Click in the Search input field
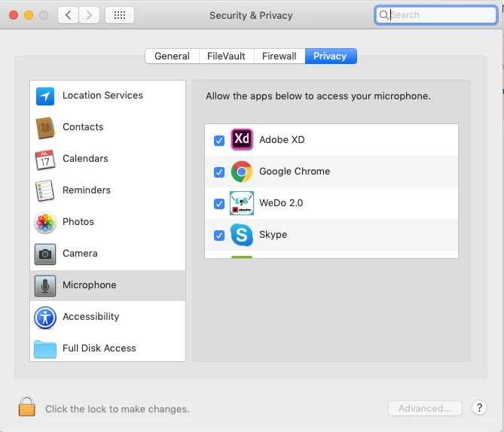The height and width of the screenshot is (432, 504). point(436,15)
